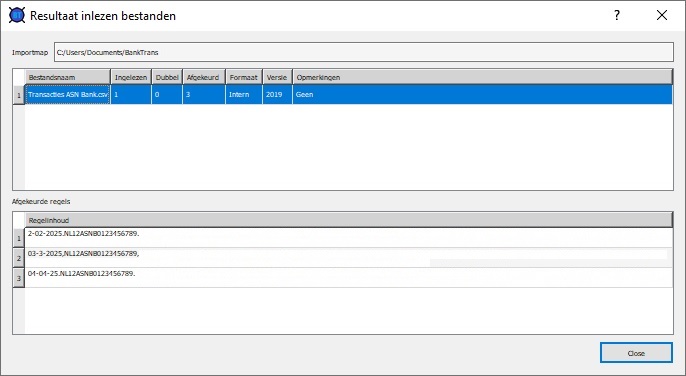The image size is (686, 376).
Task: Click the Afgekeurd column header
Action: (x=203, y=77)
